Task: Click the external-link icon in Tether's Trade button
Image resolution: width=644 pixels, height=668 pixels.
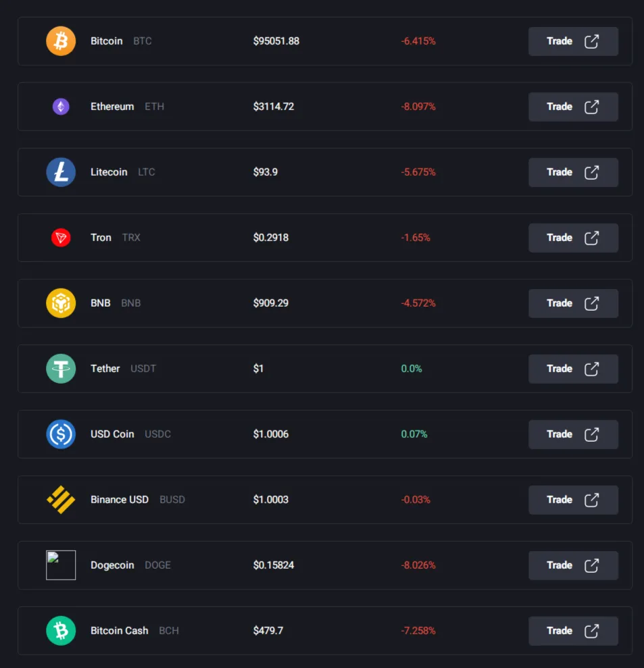Action: point(591,369)
